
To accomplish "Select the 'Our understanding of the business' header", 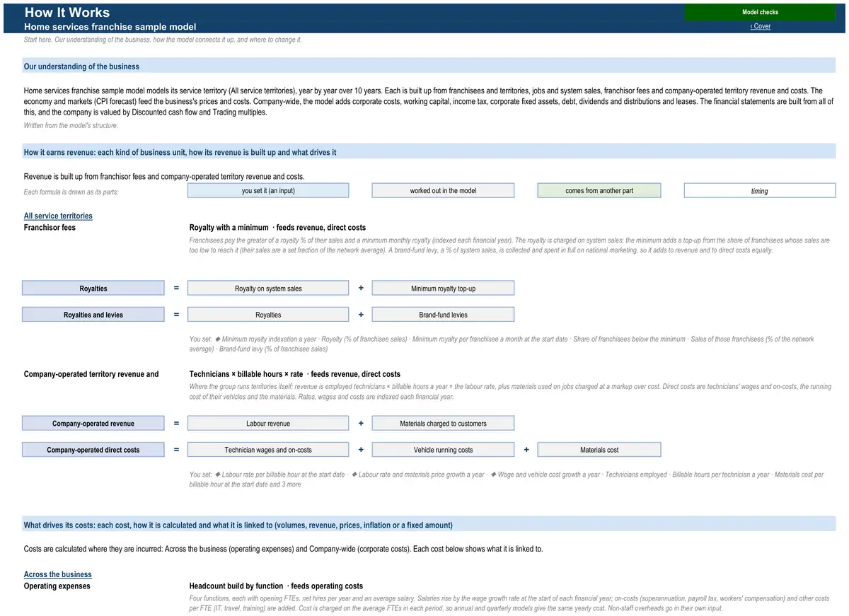I will (x=429, y=66).
